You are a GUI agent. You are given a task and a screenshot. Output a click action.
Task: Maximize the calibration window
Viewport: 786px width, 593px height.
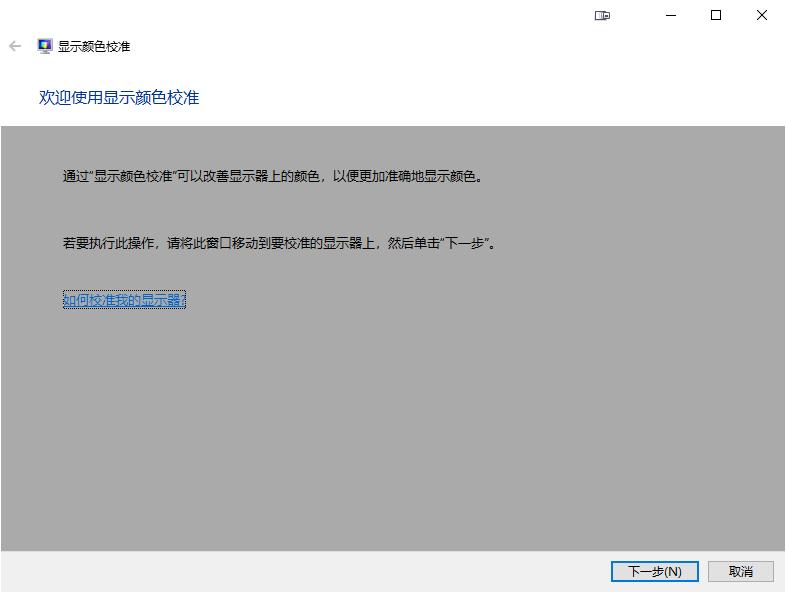click(716, 16)
